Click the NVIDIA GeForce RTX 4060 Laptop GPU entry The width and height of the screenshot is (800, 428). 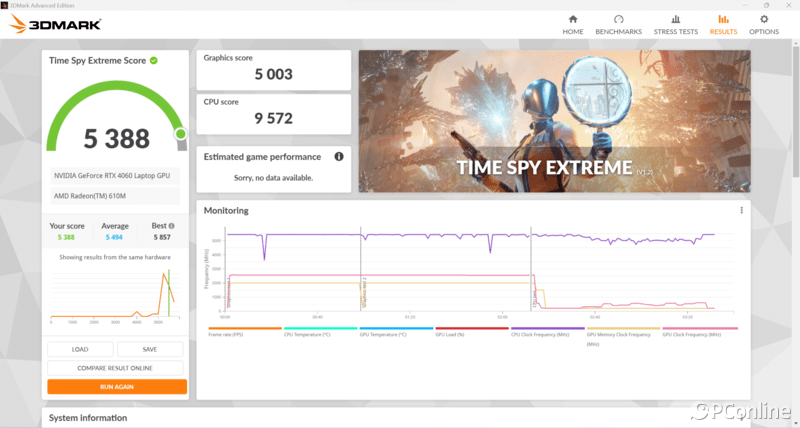tap(115, 176)
